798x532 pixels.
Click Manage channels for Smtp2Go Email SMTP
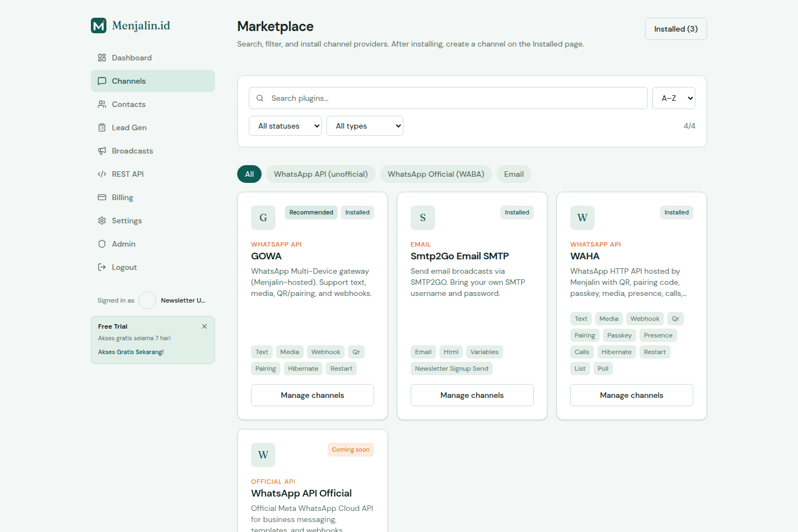(x=472, y=395)
